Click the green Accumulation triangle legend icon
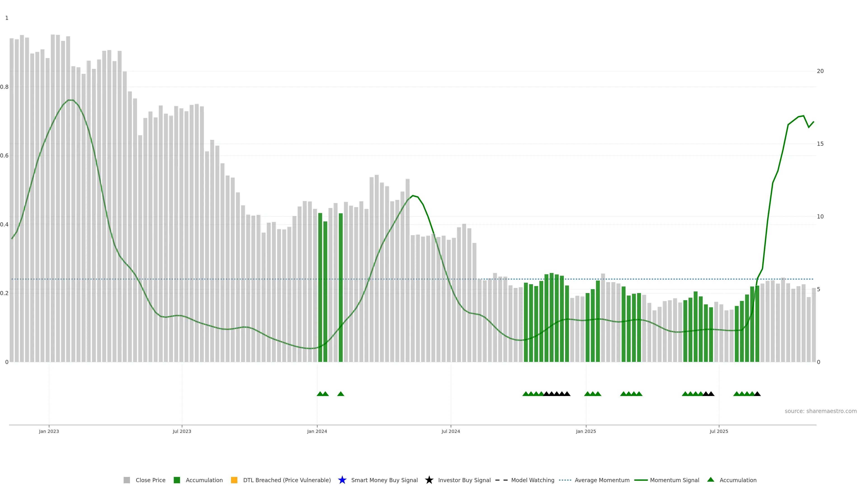 pyautogui.click(x=711, y=480)
